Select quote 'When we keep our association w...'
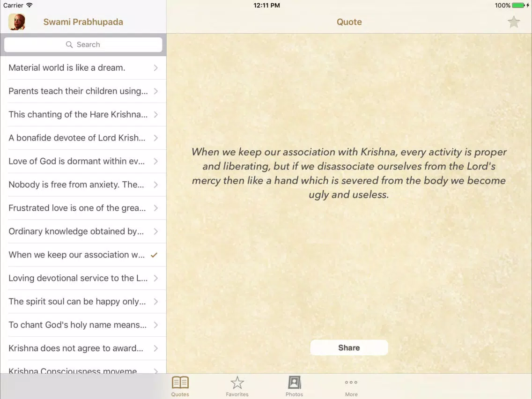Image resolution: width=532 pixels, height=399 pixels. (x=83, y=255)
